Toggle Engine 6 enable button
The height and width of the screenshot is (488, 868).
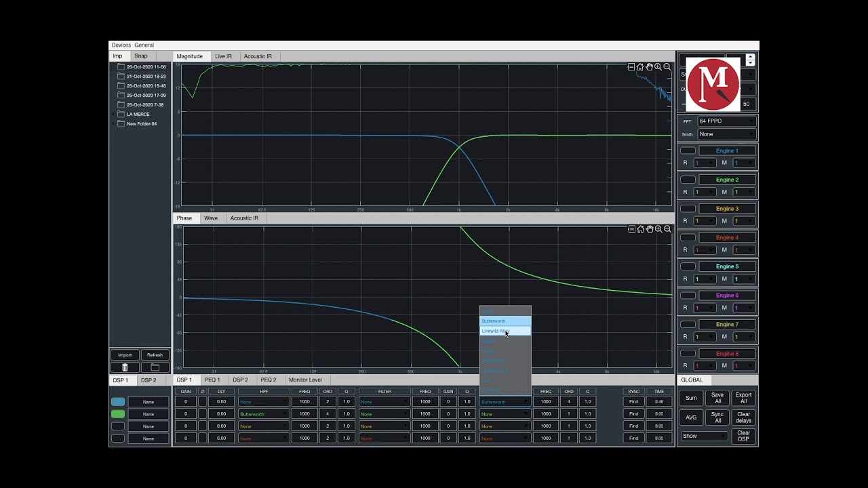pos(688,296)
